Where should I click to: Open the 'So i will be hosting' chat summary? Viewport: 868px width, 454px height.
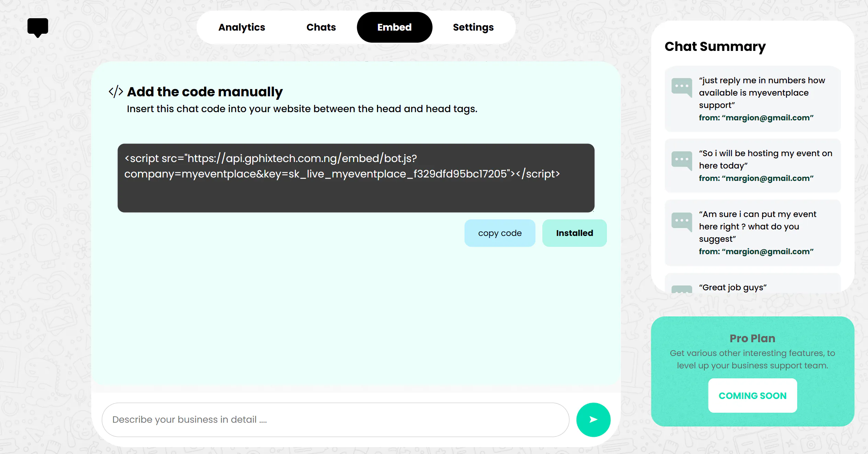click(753, 166)
